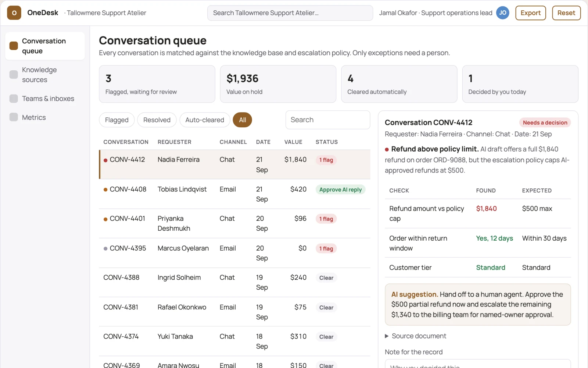Open conversation CONV-4374

click(x=235, y=341)
